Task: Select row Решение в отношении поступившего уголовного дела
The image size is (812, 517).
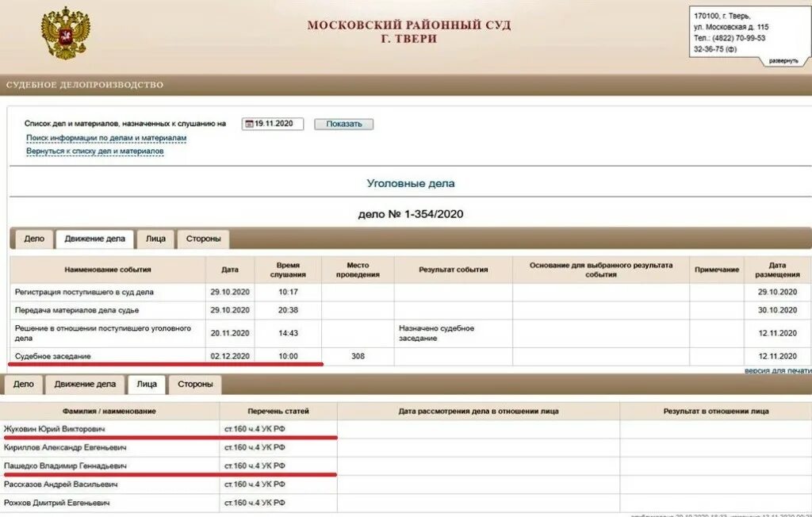Action: point(103,333)
